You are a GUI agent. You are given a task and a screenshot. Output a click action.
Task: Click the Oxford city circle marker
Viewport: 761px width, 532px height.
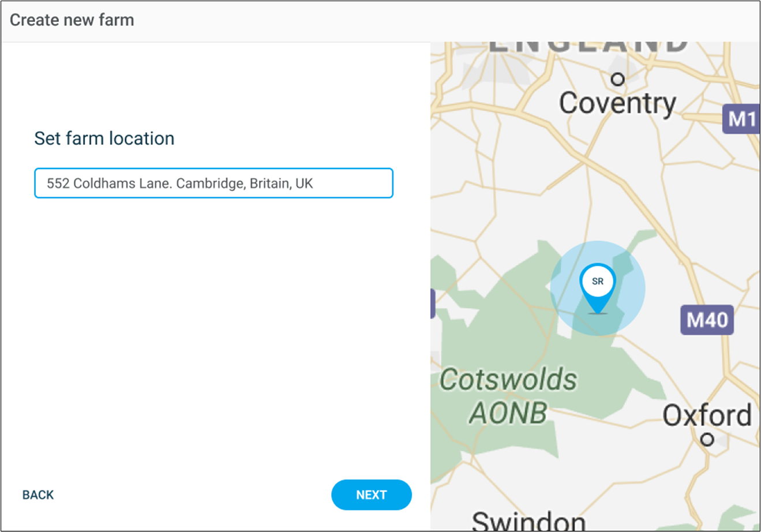[707, 440]
